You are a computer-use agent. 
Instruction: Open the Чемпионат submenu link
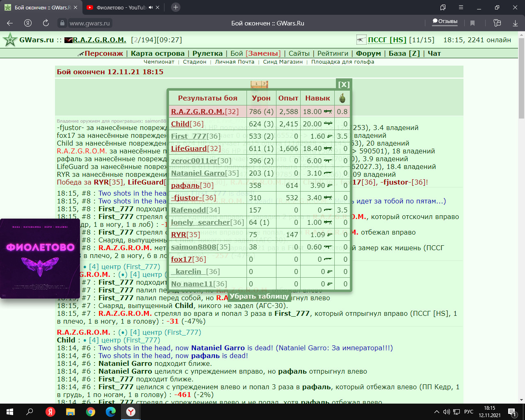(159, 62)
